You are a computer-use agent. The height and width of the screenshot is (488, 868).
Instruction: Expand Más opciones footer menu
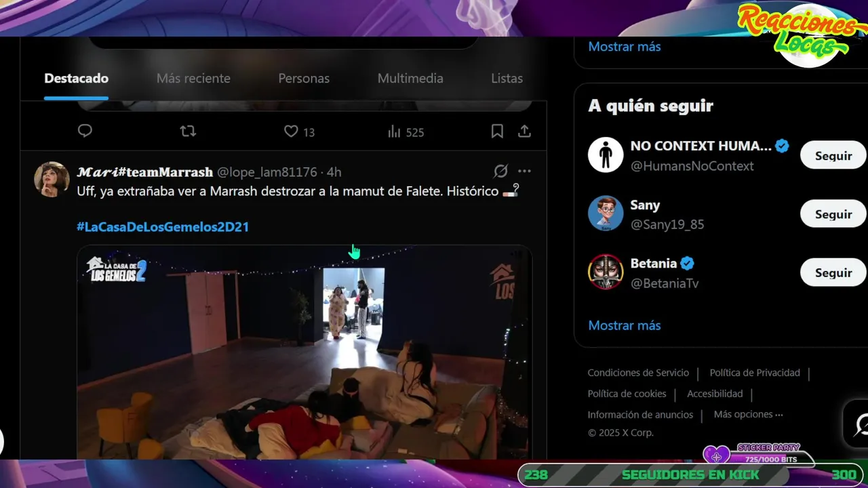point(748,414)
